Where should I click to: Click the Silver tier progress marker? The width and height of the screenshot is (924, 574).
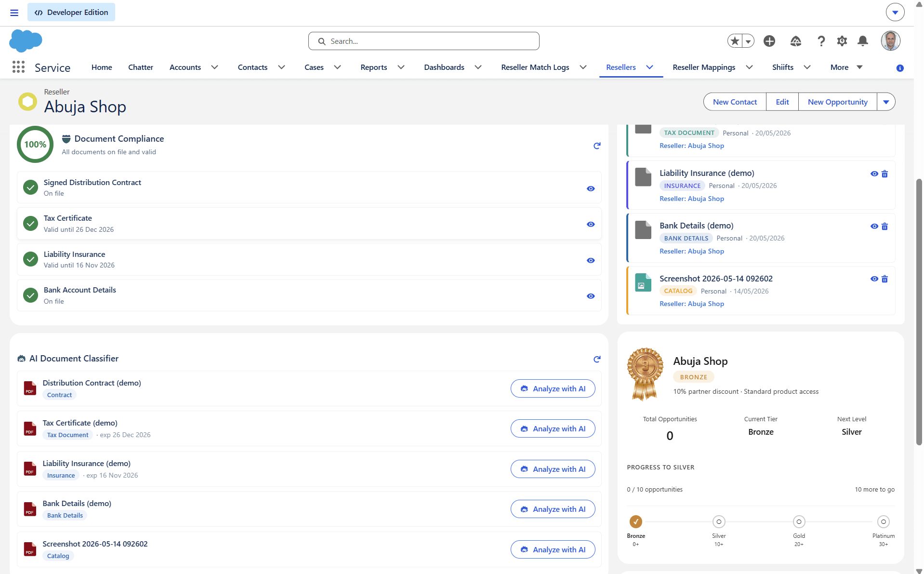click(719, 521)
